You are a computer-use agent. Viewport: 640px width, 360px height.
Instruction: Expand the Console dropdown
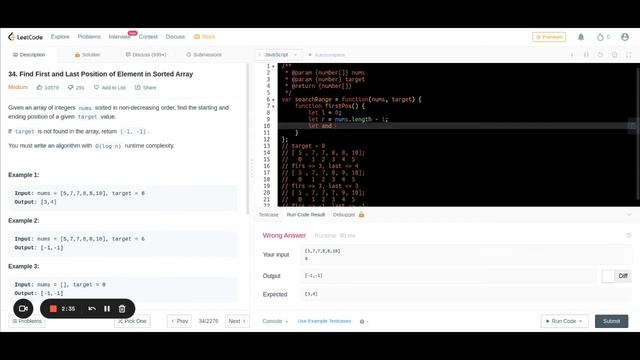[275, 321]
